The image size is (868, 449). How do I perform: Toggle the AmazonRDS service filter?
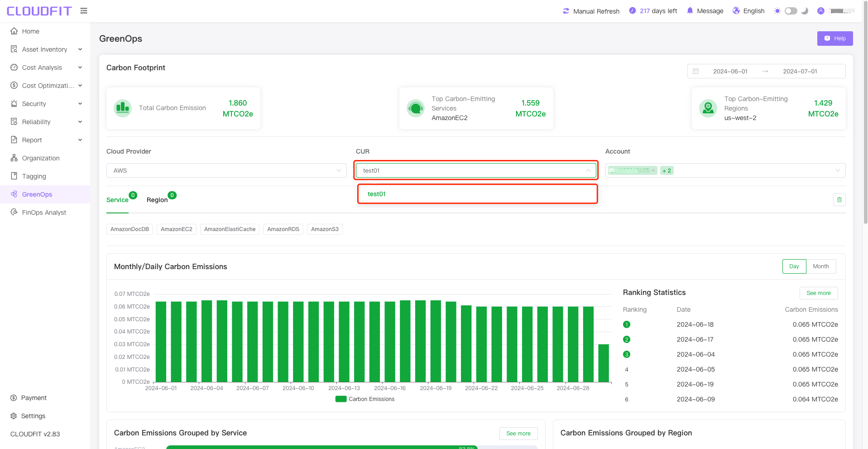283,229
